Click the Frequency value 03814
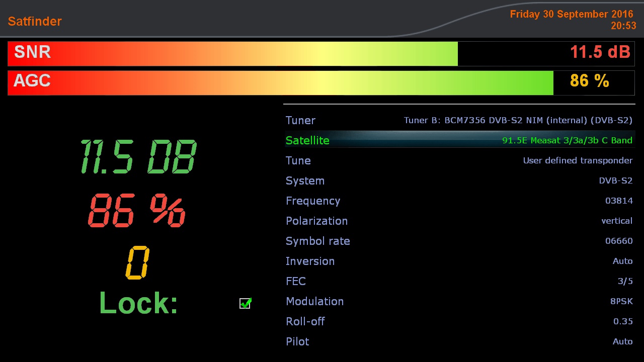Image resolution: width=644 pixels, height=362 pixels. pyautogui.click(x=618, y=201)
